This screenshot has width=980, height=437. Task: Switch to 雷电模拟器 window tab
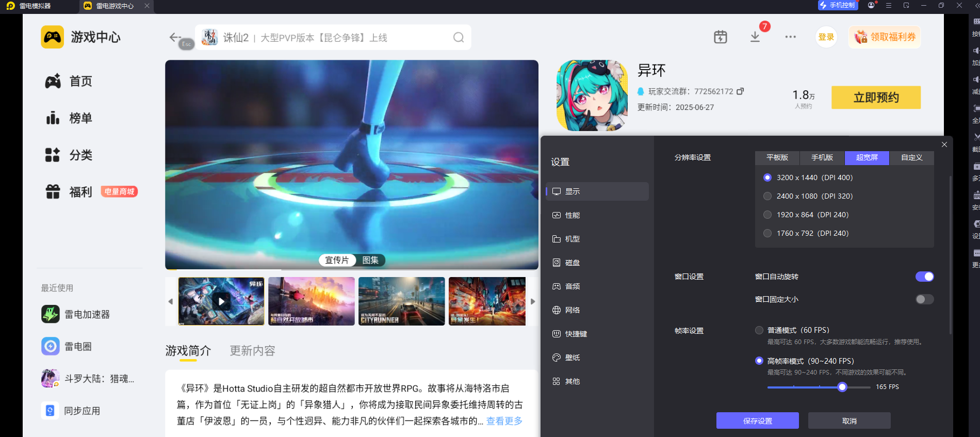pyautogui.click(x=30, y=6)
